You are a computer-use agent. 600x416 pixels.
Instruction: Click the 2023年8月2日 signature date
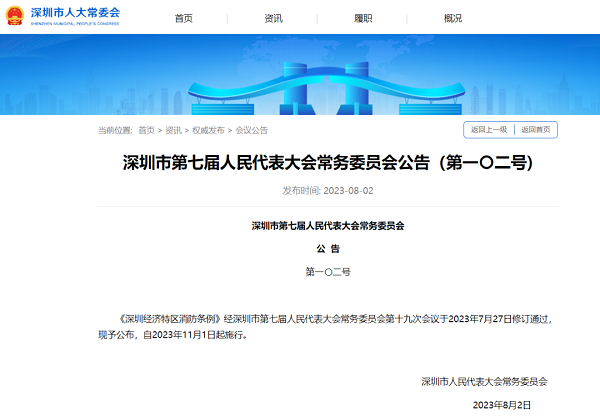515,405
